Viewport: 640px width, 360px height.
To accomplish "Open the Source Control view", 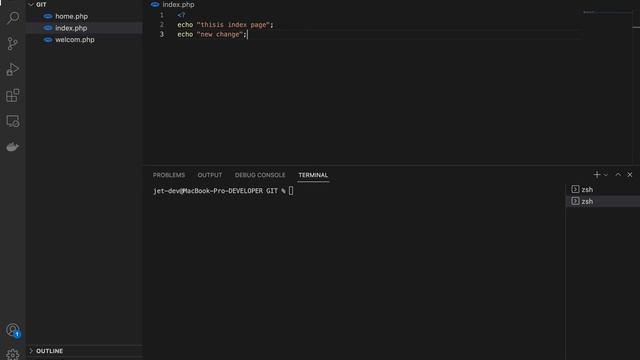I will pyautogui.click(x=13, y=44).
